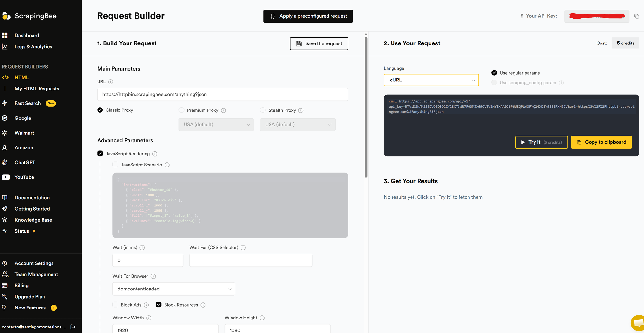644x333 pixels.
Task: Open the cURL language dropdown
Action: coord(431,80)
